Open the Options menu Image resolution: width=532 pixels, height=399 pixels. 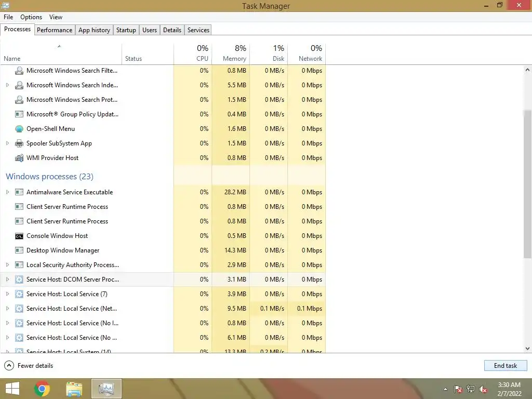point(31,17)
